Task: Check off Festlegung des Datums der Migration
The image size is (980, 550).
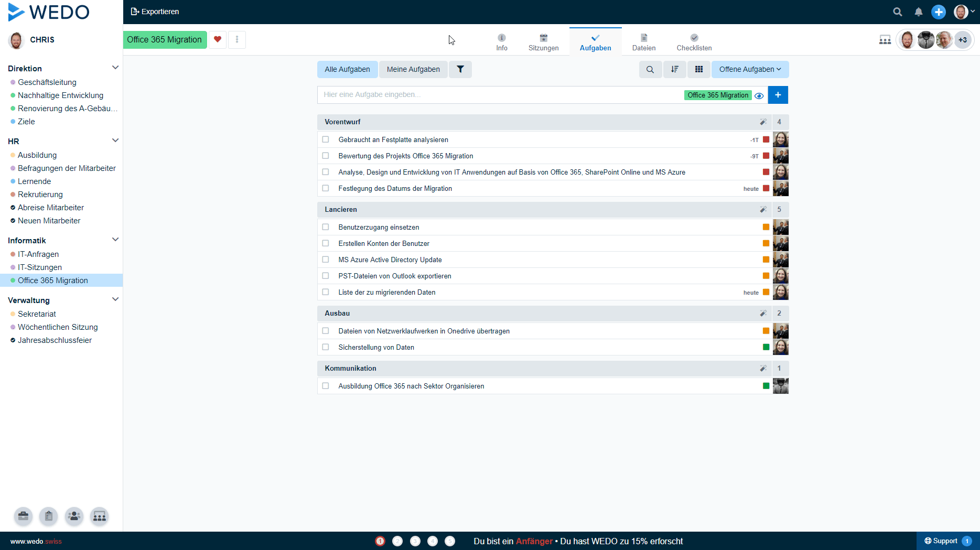Action: click(x=326, y=188)
